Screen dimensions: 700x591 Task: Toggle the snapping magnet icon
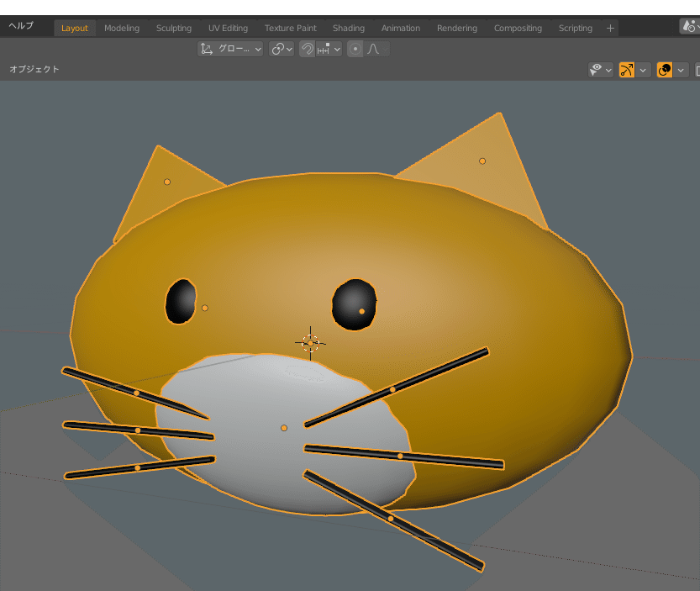[x=308, y=49]
